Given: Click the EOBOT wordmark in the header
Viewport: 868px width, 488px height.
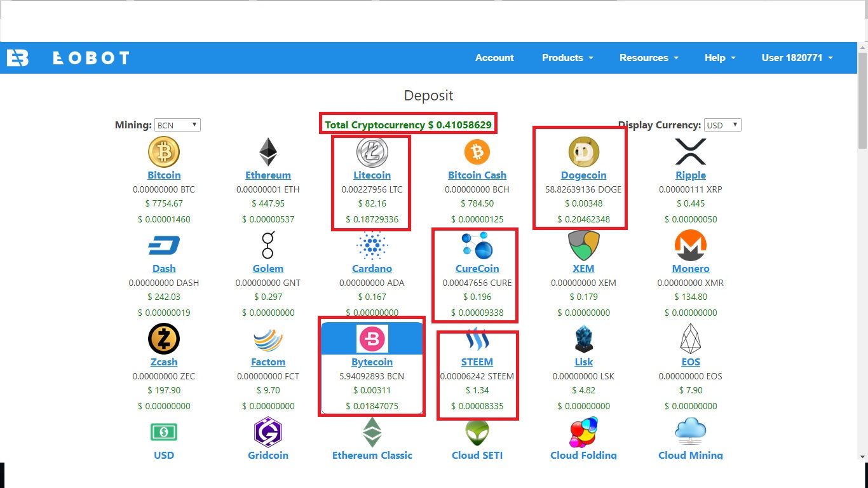Looking at the screenshot, I should coord(91,58).
